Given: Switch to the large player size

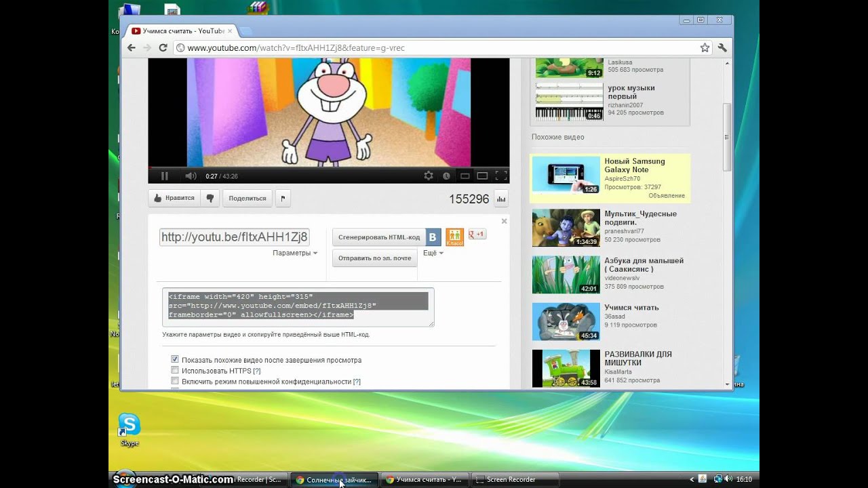Looking at the screenshot, I should tap(482, 176).
